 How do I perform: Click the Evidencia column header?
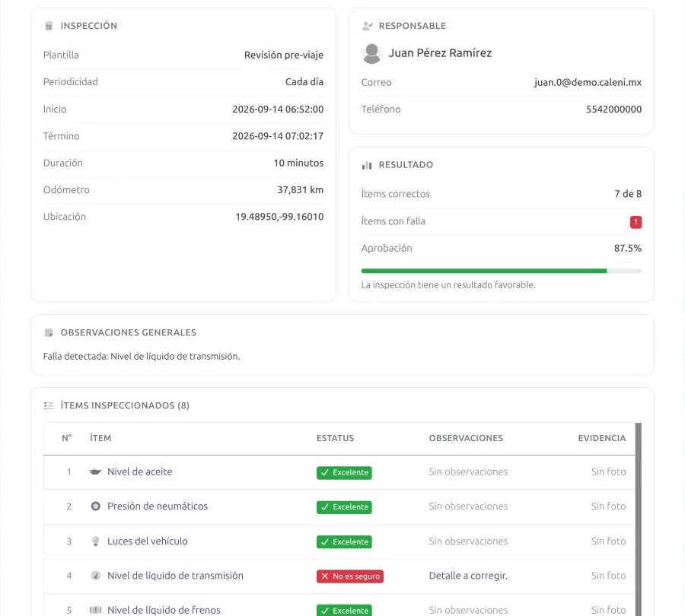click(x=601, y=438)
